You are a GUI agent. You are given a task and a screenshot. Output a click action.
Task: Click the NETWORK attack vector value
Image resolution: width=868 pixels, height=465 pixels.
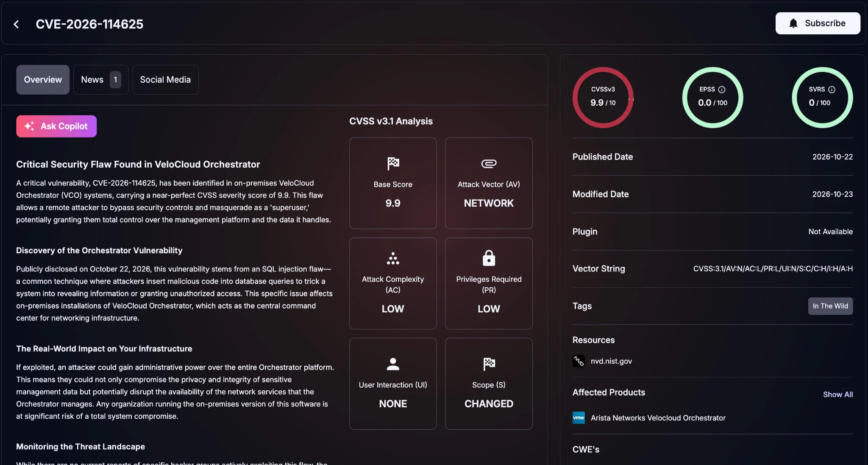tap(489, 203)
